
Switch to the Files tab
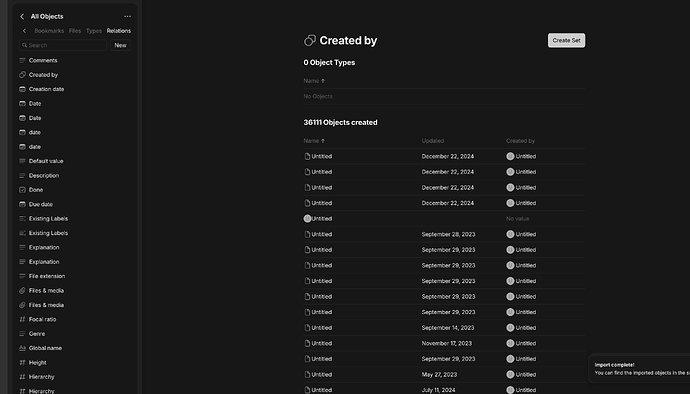(75, 31)
